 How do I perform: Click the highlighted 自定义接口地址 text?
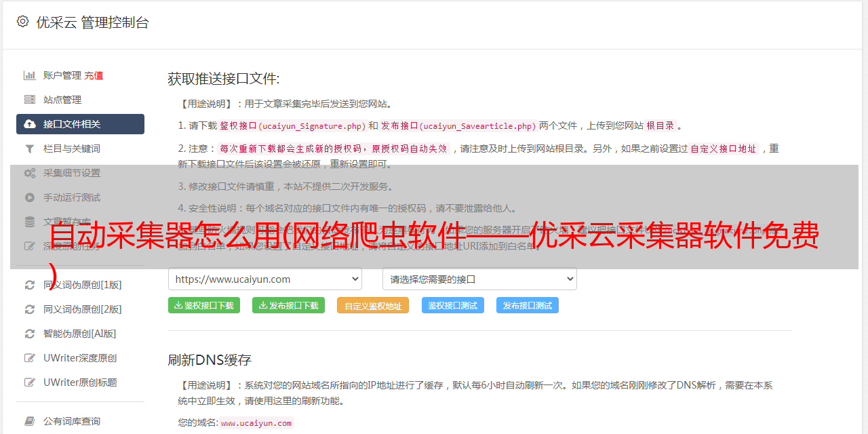pyautogui.click(x=724, y=149)
